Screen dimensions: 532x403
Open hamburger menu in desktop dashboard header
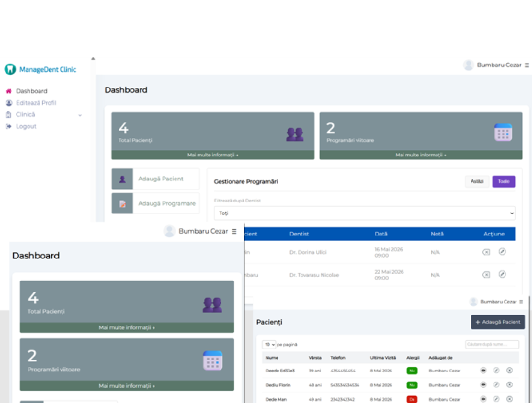click(x=527, y=65)
